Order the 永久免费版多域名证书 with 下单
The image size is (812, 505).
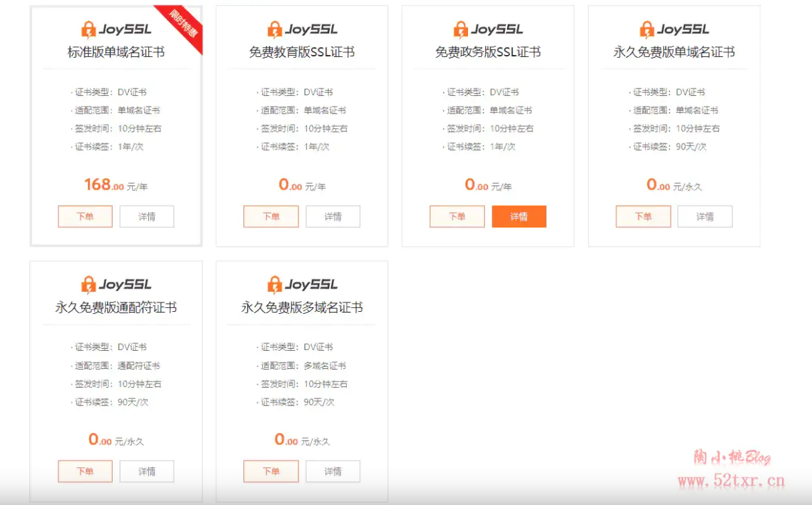(x=271, y=471)
